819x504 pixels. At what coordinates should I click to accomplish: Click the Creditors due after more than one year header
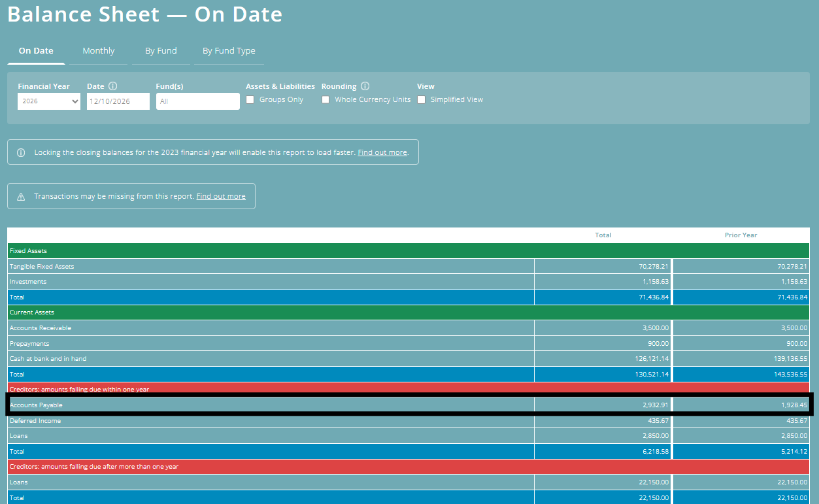(409, 467)
